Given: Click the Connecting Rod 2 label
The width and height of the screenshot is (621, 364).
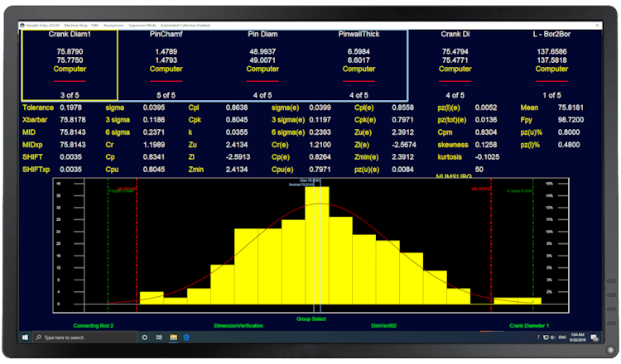Looking at the screenshot, I should pyautogui.click(x=94, y=326).
